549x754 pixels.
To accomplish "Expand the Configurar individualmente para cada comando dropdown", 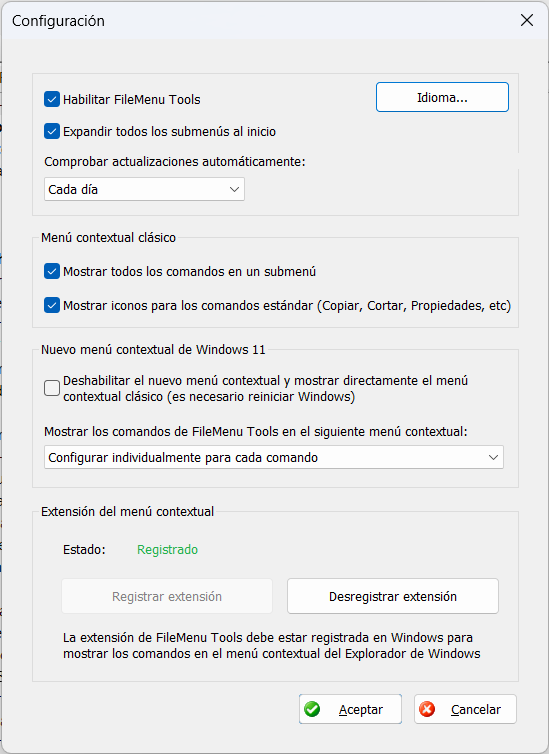I will click(274, 457).
